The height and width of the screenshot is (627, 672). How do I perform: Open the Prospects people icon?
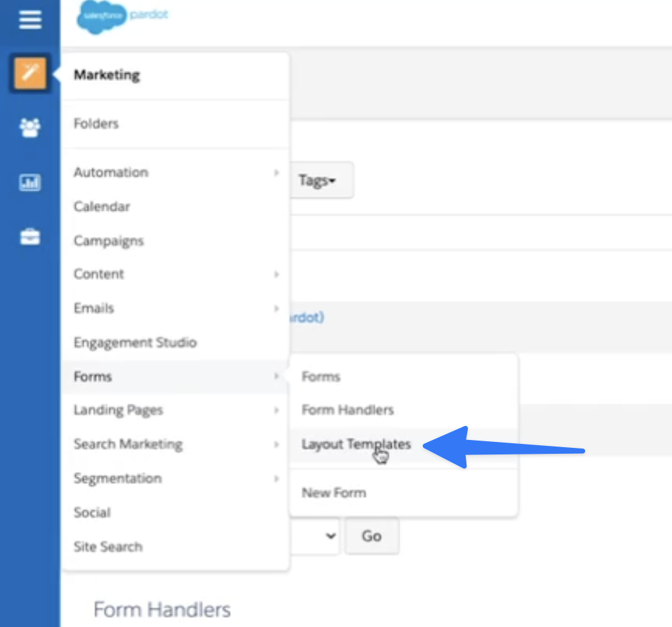click(x=30, y=128)
